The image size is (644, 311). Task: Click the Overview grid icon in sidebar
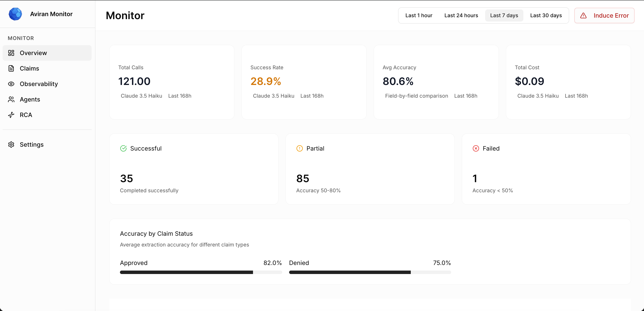(11, 53)
